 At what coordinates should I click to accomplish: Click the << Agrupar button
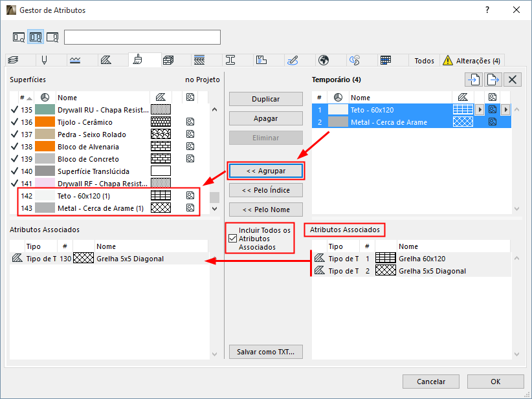265,171
